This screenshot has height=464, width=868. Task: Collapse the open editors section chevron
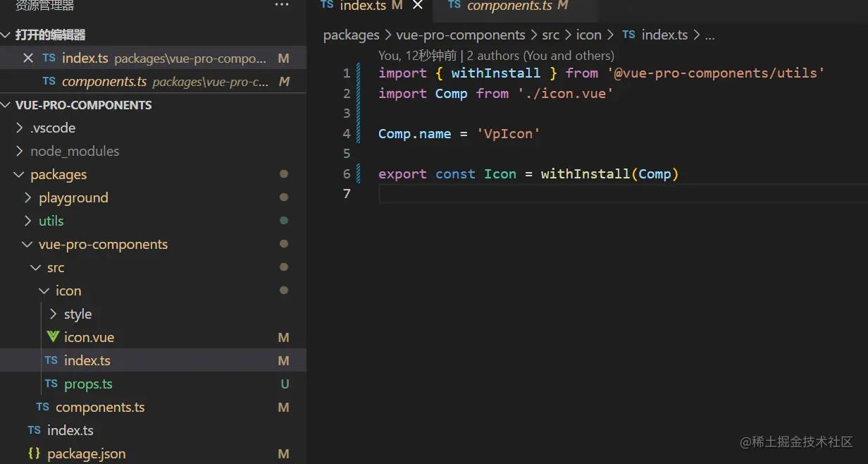pos(6,35)
